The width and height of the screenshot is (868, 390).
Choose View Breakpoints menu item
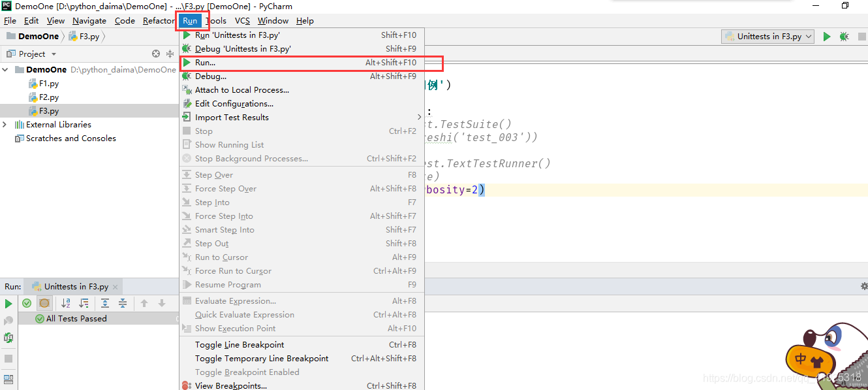302,385
